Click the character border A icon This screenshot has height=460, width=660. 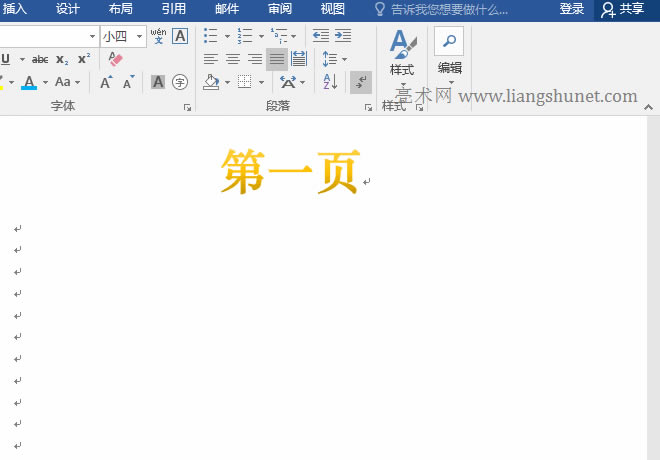tap(180, 36)
